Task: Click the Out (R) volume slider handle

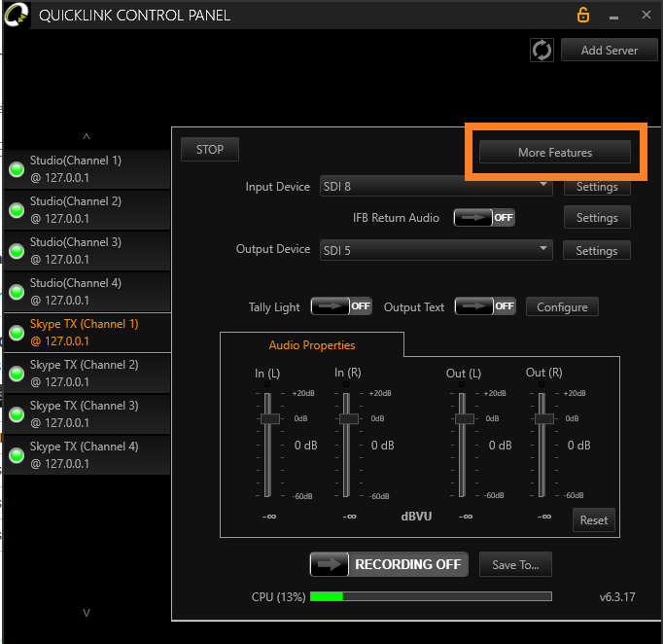Action: [x=543, y=419]
